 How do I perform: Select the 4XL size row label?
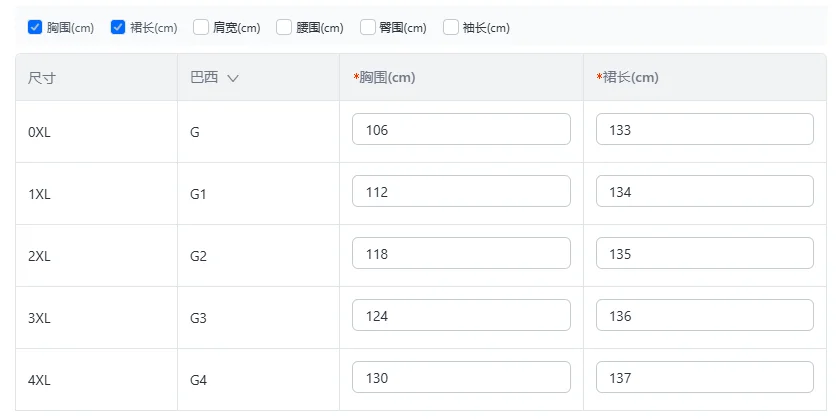click(40, 380)
